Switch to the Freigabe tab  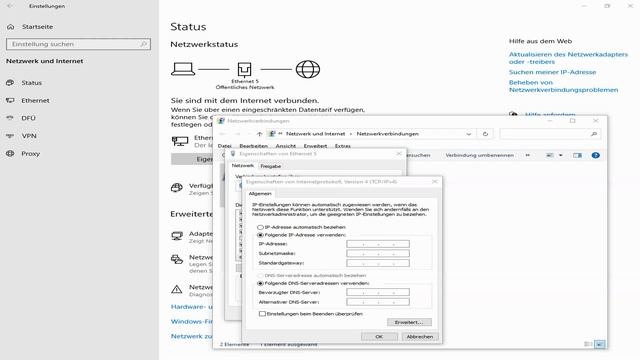point(270,166)
